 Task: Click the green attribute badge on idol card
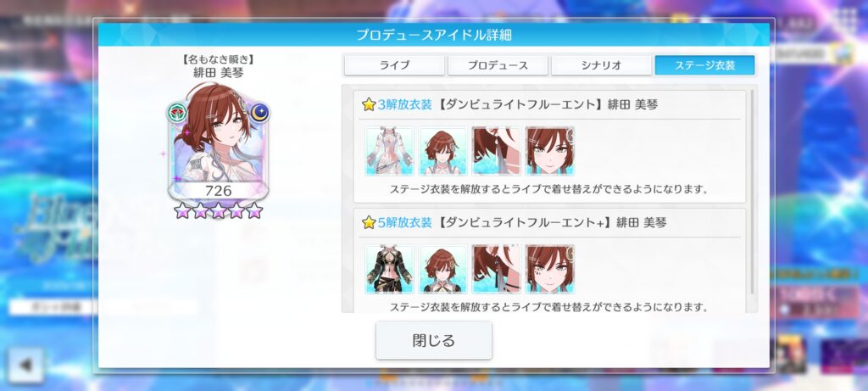[x=177, y=113]
